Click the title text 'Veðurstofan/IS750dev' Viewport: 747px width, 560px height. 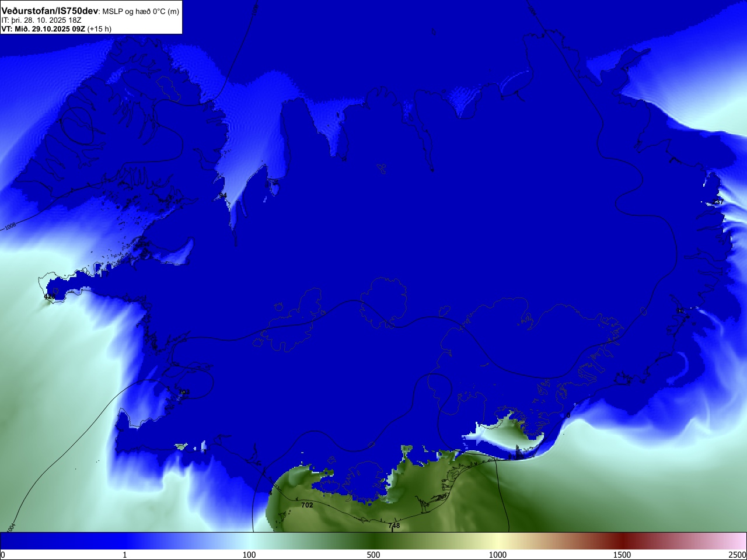coord(50,11)
